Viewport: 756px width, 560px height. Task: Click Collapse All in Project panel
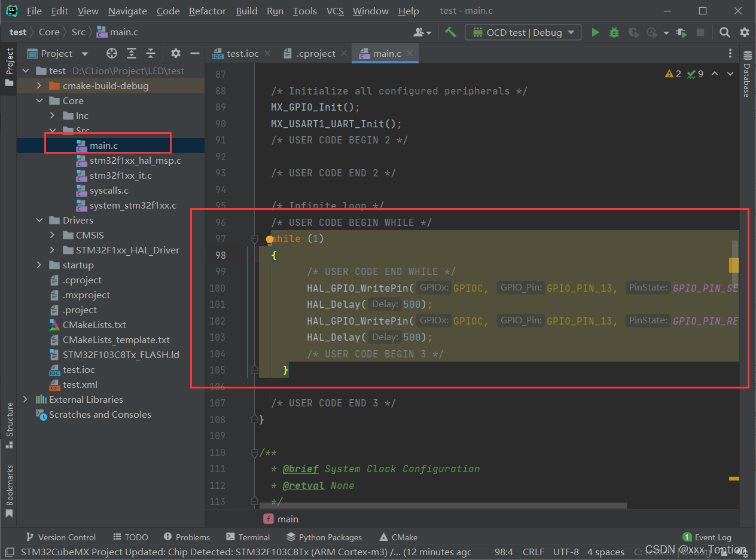click(151, 53)
